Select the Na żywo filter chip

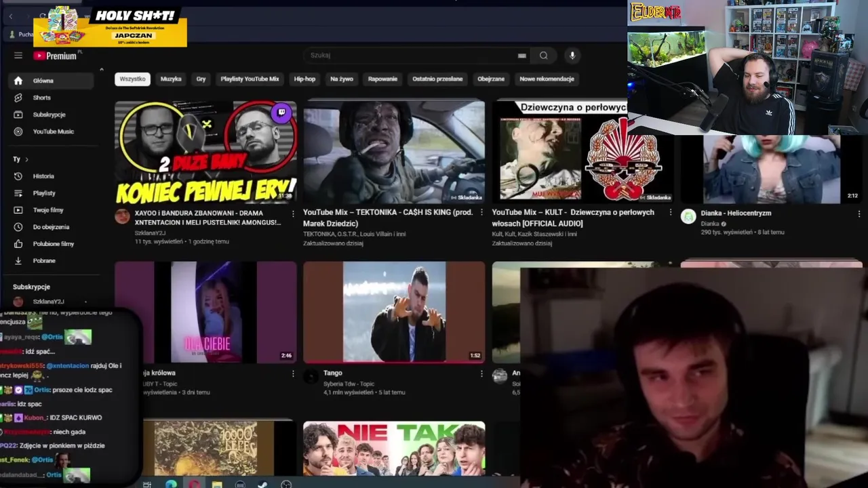point(342,79)
